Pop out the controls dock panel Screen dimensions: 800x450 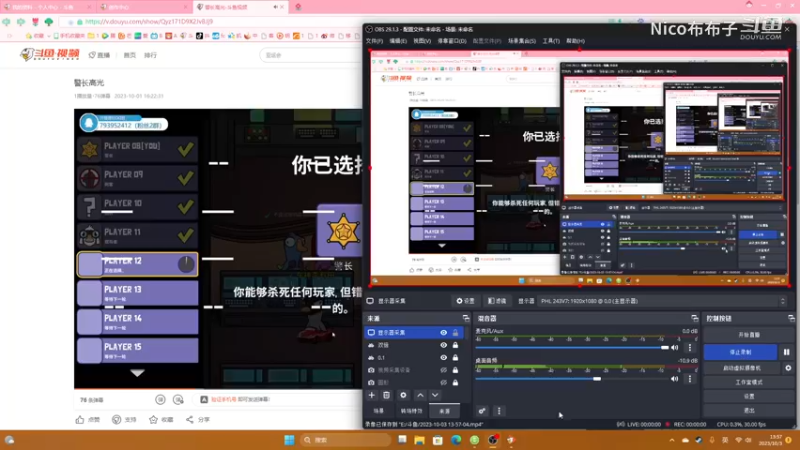(791, 318)
